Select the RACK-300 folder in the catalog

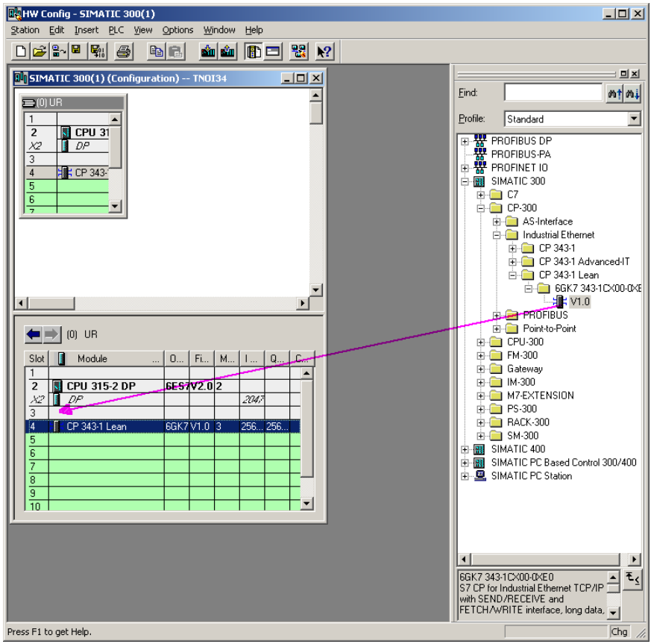tap(528, 422)
